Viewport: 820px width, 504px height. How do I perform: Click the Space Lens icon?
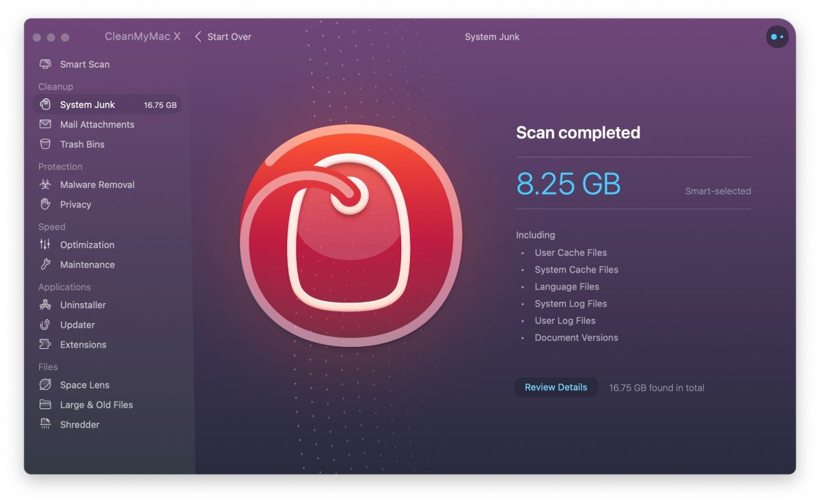point(45,384)
